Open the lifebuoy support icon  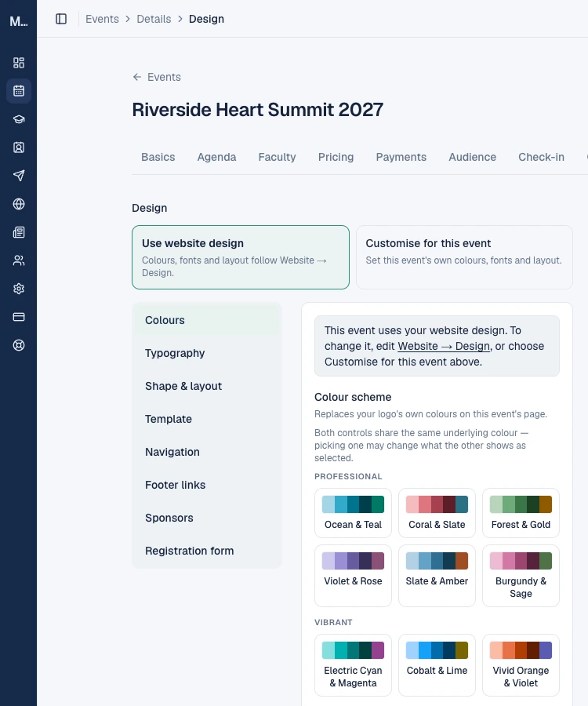coord(19,345)
